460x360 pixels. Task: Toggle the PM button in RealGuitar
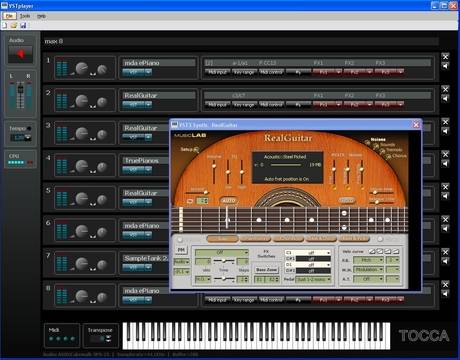pos(181,250)
